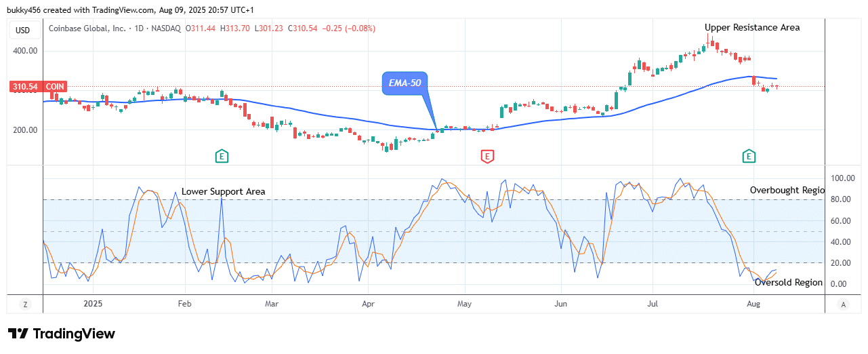Viewport: 868px width, 354px height.
Task: Click the Overbought Region label
Action: [x=787, y=191]
